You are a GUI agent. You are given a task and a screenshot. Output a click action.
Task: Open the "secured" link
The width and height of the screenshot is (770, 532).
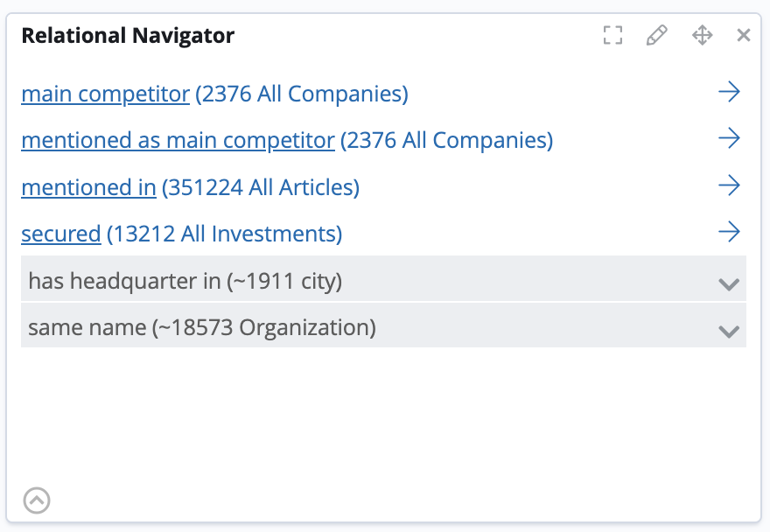point(60,234)
